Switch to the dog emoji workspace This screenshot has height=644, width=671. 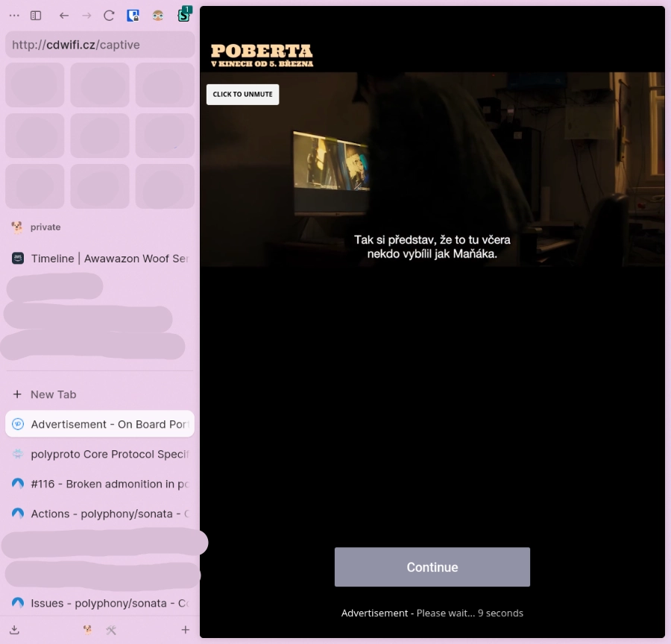[x=86, y=630]
